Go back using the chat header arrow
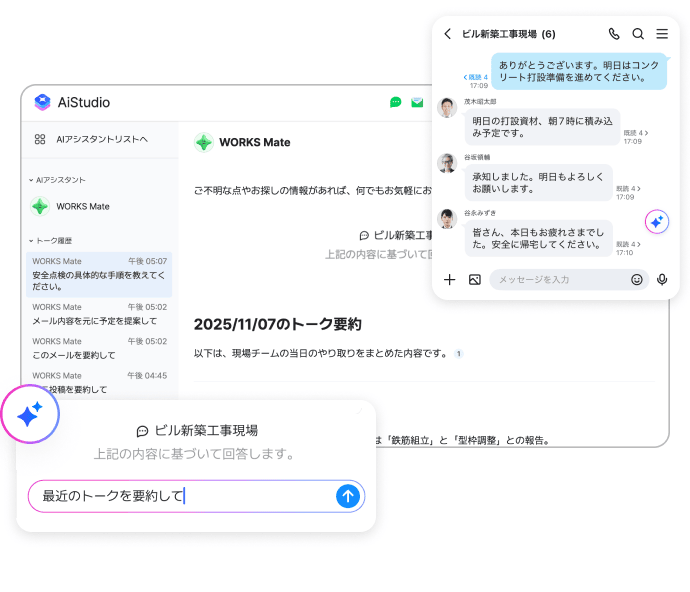Viewport: 690px width, 592px height. pos(448,34)
